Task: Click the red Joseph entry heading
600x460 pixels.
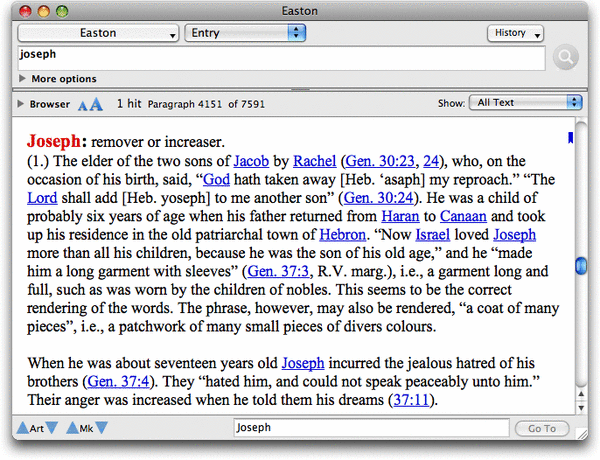Action: coord(54,141)
